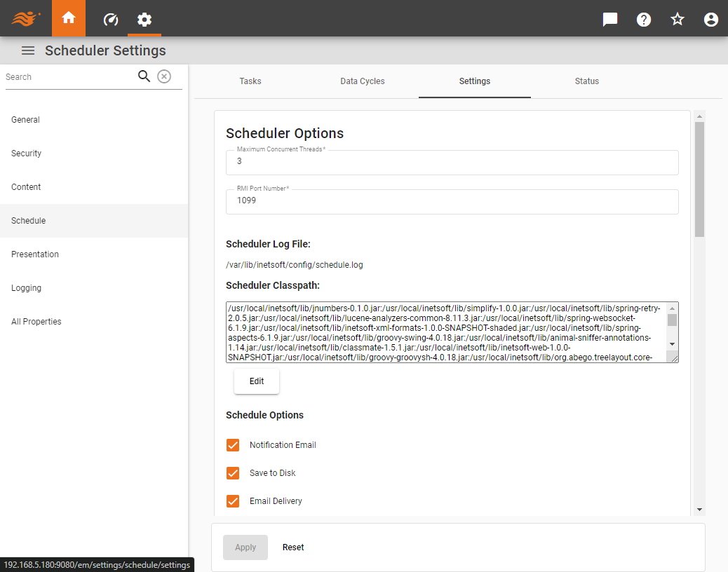Click the Favorites star icon
Viewport: 728px width, 572px height.
677,19
